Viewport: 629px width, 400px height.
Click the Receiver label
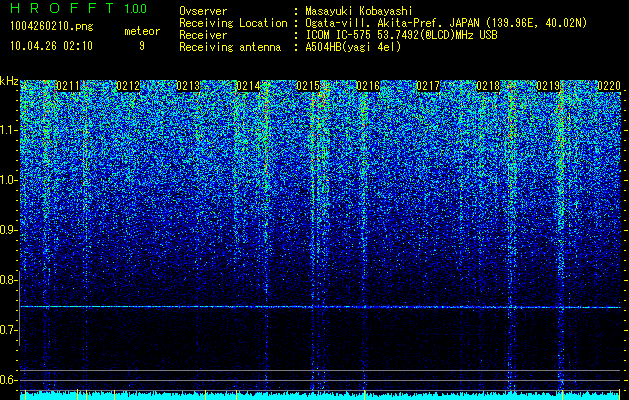[203, 35]
